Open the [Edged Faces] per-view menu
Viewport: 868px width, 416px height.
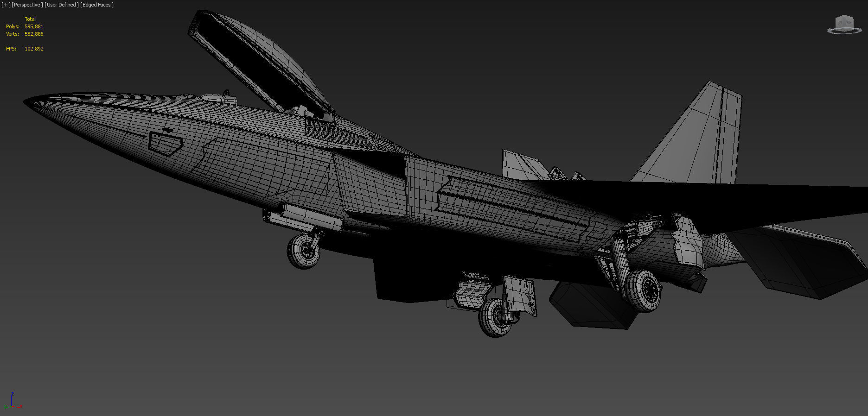[97, 5]
